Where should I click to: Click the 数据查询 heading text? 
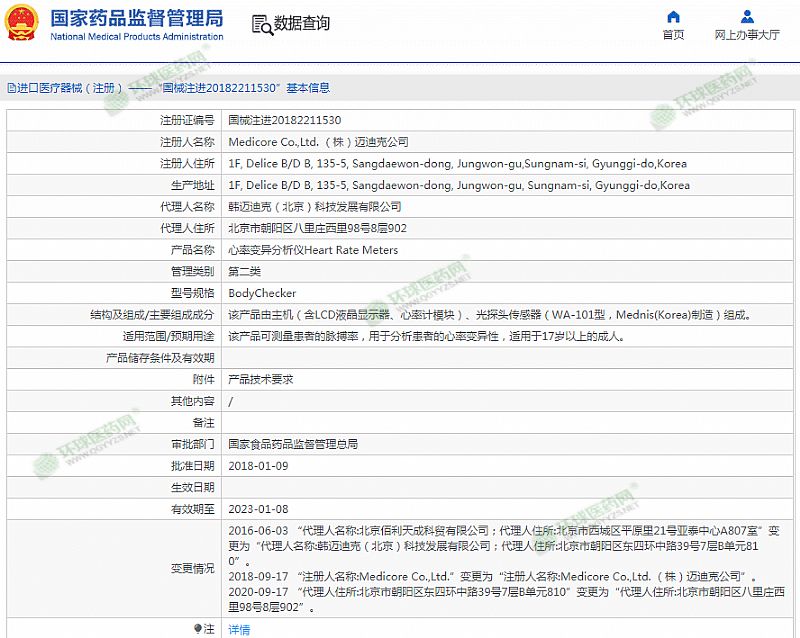tap(302, 24)
